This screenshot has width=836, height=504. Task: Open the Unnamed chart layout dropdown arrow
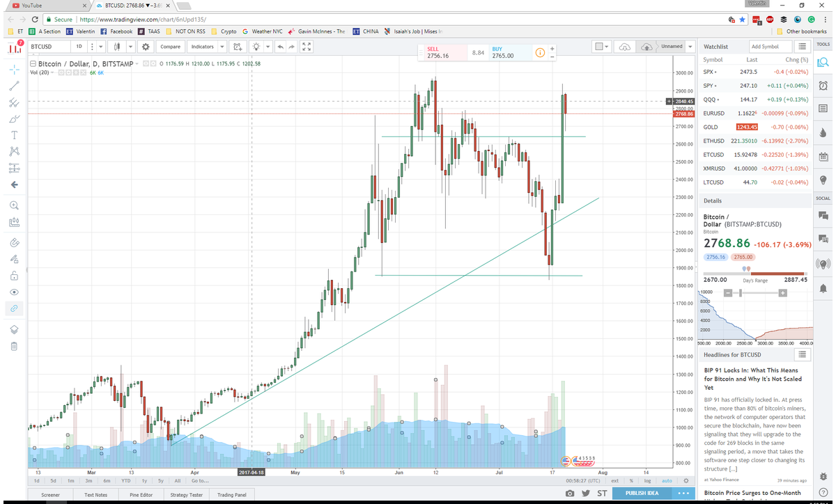click(x=690, y=47)
